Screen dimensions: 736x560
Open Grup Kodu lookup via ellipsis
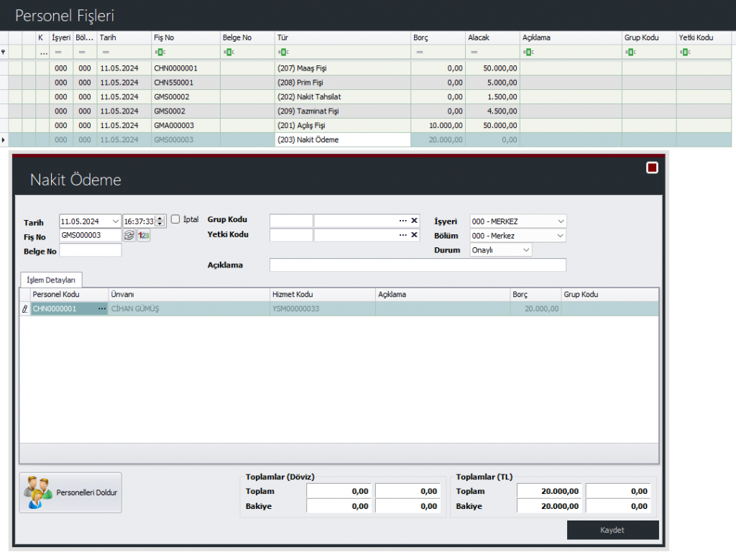(x=403, y=221)
